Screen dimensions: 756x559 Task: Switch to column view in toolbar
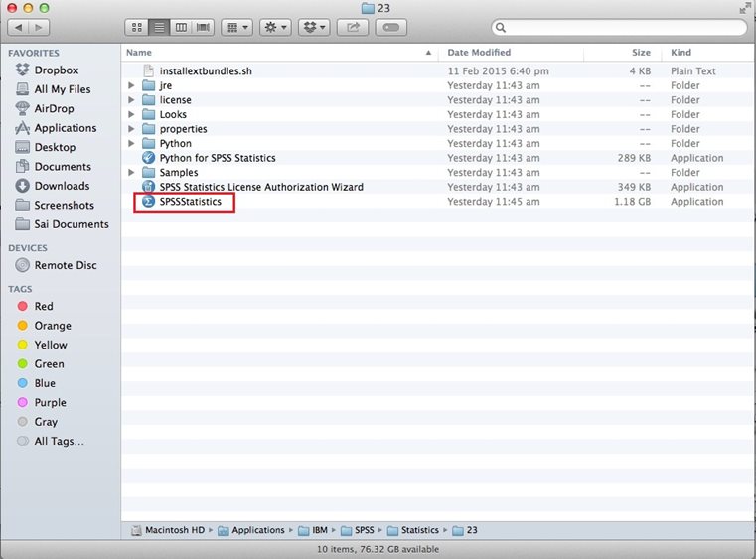[181, 27]
